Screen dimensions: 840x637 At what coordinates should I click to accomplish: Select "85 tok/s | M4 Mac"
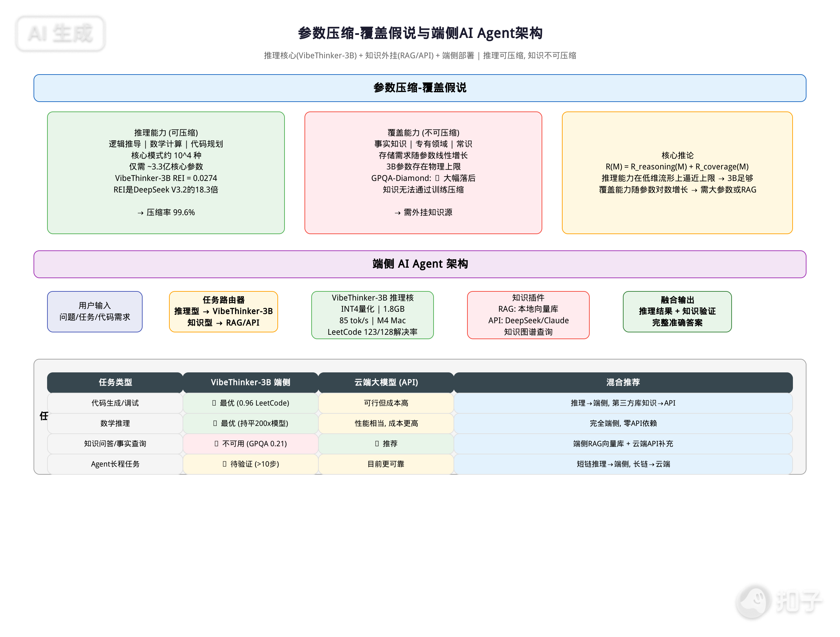pos(373,321)
